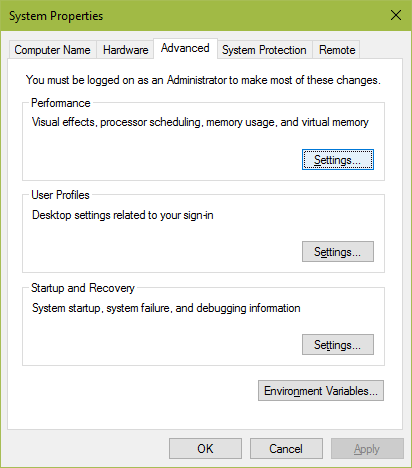Viewport: 412px width, 468px height.
Task: Open User Profiles Settings
Action: pos(338,252)
